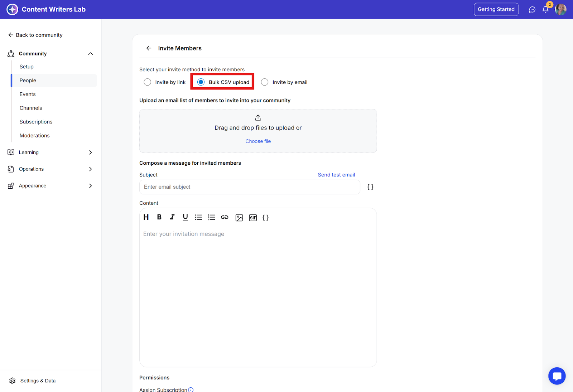This screenshot has height=392, width=573.
Task: Expand the Appearance section
Action: (91, 186)
